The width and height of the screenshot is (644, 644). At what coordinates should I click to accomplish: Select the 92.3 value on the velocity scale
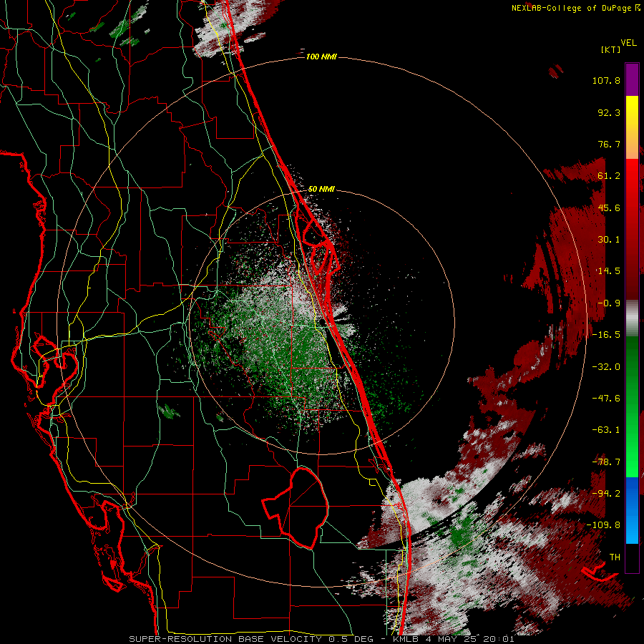pyautogui.click(x=609, y=112)
